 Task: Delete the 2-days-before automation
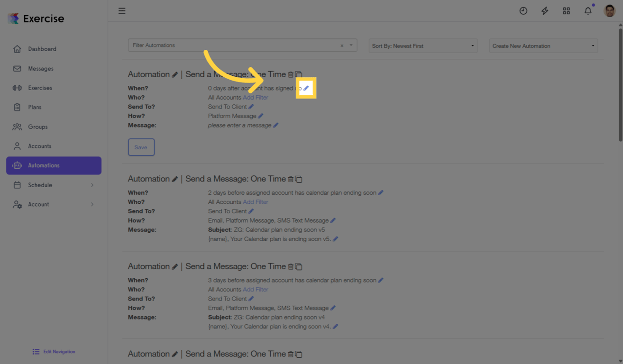pyautogui.click(x=291, y=179)
